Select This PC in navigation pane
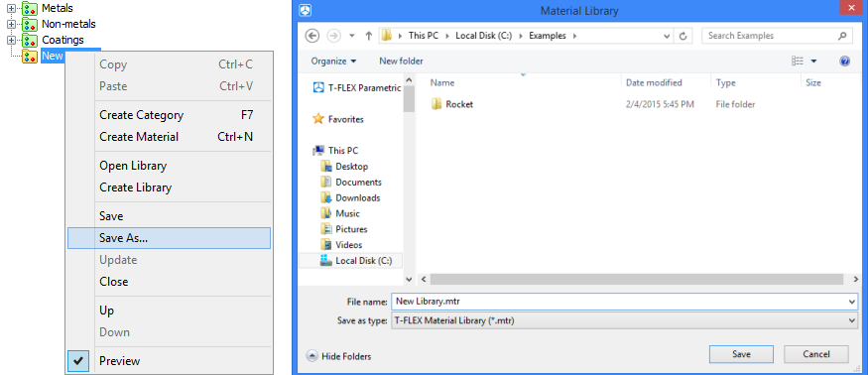The image size is (868, 375). 335,151
